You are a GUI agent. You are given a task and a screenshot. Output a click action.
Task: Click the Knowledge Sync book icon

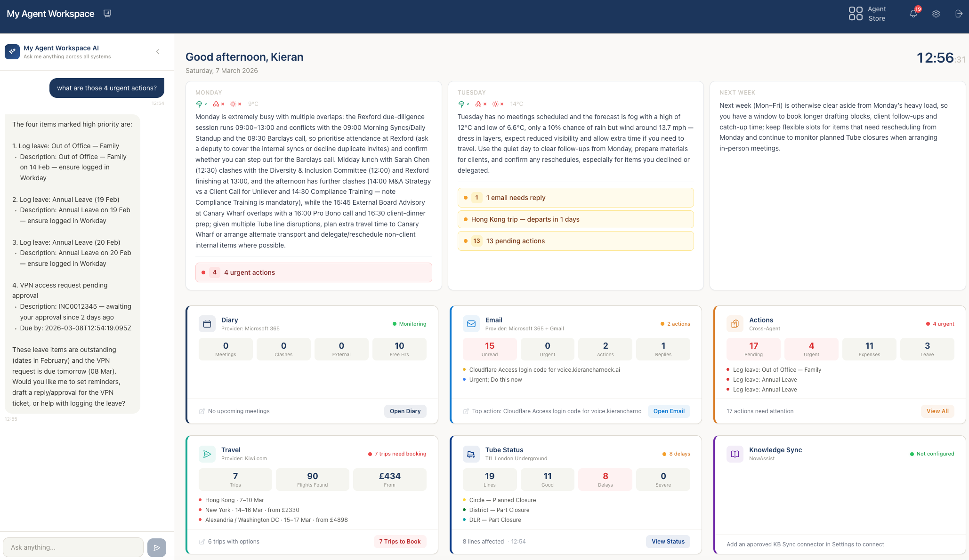pyautogui.click(x=735, y=454)
